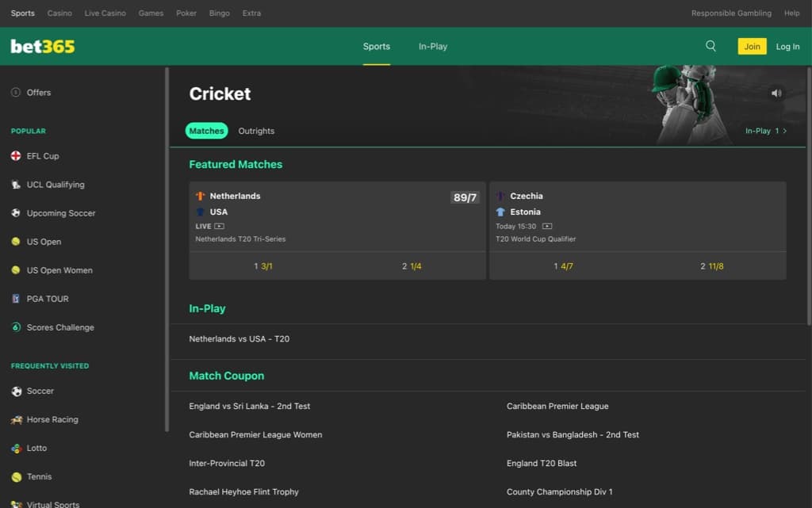
Task: Click the US Open tennis ball icon
Action: click(x=16, y=242)
